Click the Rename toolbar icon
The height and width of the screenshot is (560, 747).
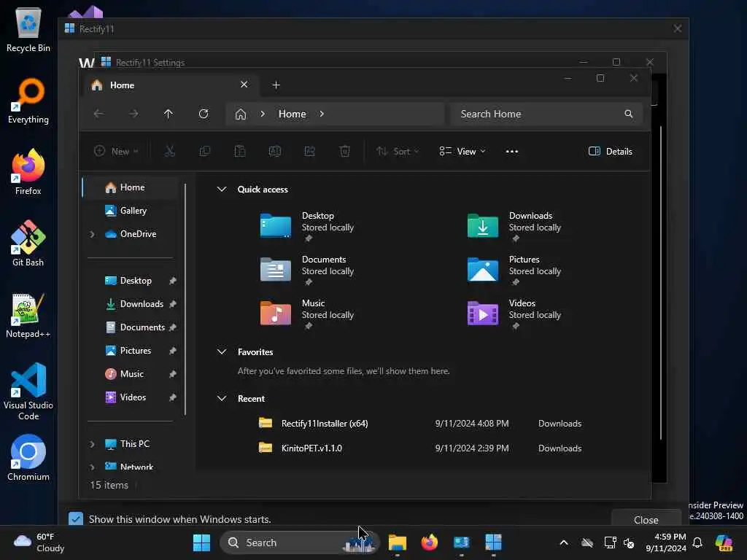click(275, 152)
